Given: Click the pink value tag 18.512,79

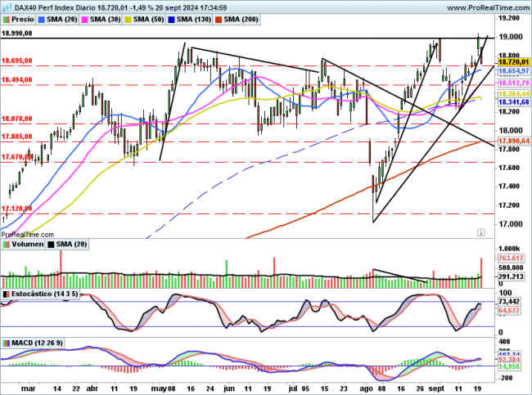Looking at the screenshot, I should (514, 83).
